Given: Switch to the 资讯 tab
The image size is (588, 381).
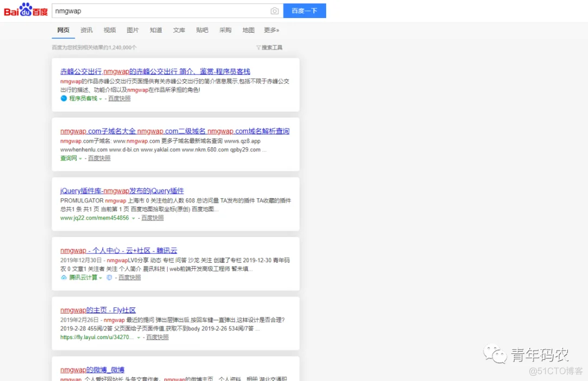Looking at the screenshot, I should 87,30.
